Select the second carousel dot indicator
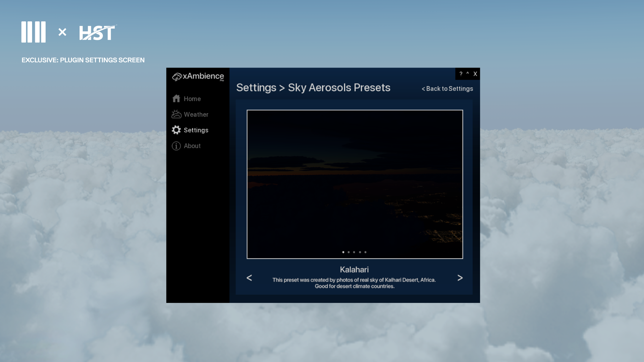Viewport: 644px width, 362px height. pos(348,252)
